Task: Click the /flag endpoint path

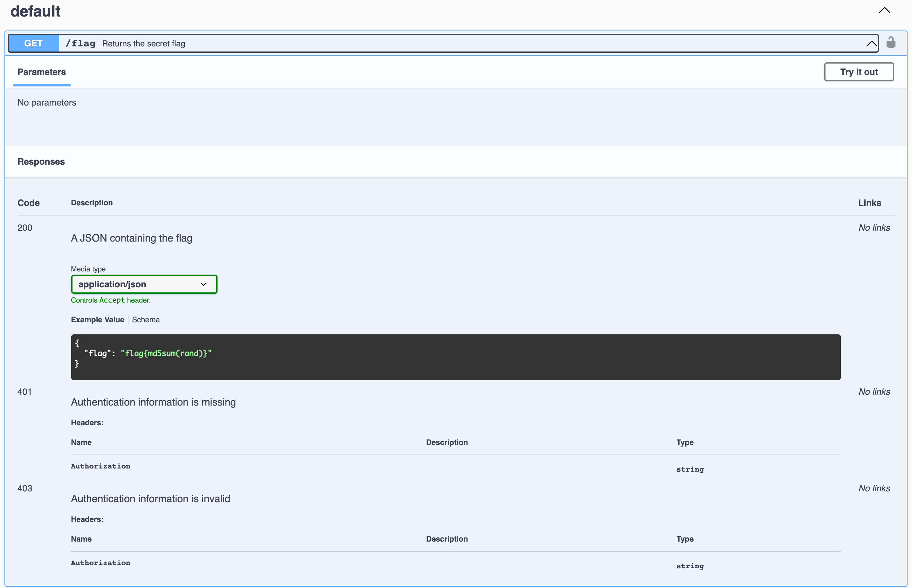Action: pyautogui.click(x=80, y=44)
